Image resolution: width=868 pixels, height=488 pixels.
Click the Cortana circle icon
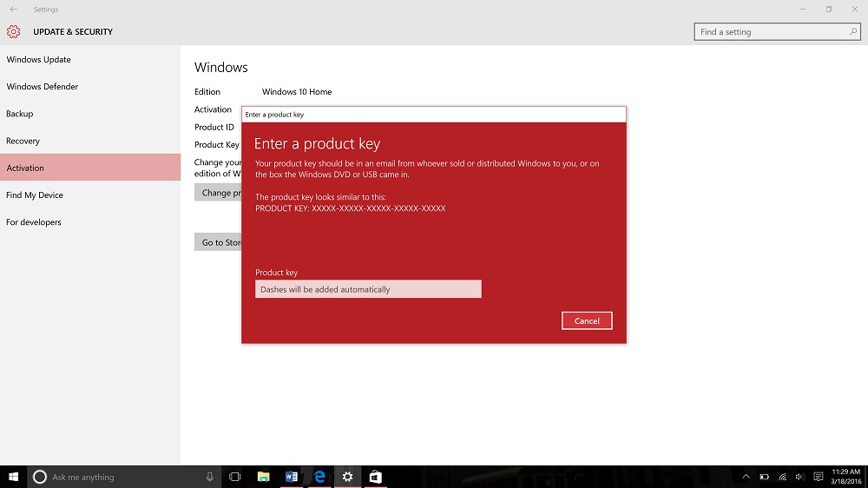[x=39, y=477]
